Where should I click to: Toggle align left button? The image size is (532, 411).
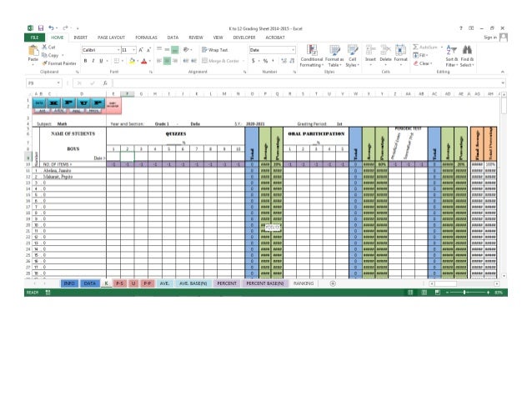(159, 61)
